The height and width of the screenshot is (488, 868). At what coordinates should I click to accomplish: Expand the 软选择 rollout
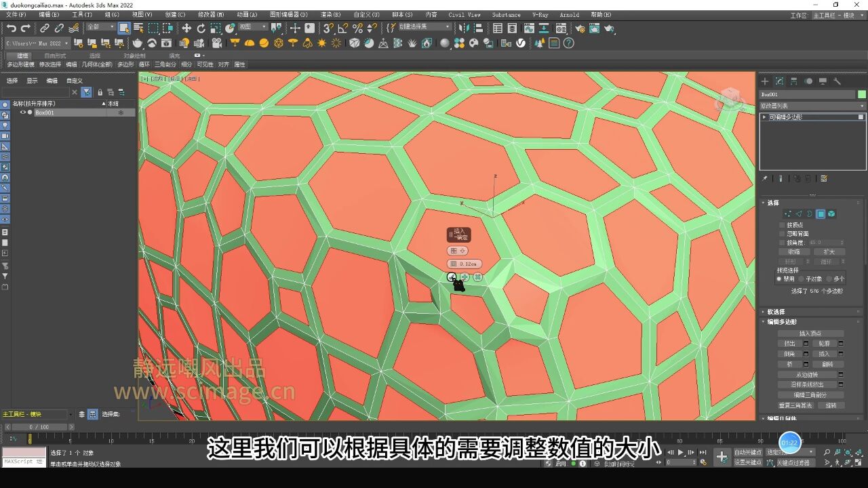(x=776, y=312)
